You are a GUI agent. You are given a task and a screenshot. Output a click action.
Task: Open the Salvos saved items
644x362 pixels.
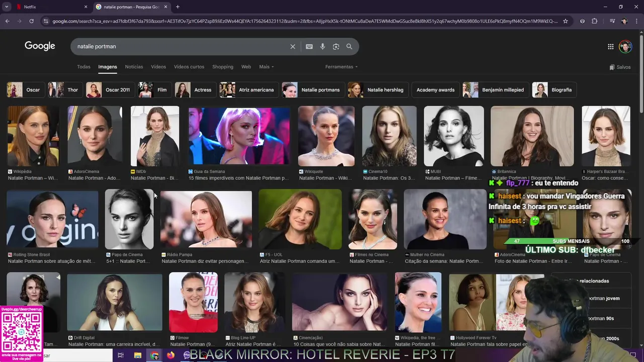click(x=620, y=67)
